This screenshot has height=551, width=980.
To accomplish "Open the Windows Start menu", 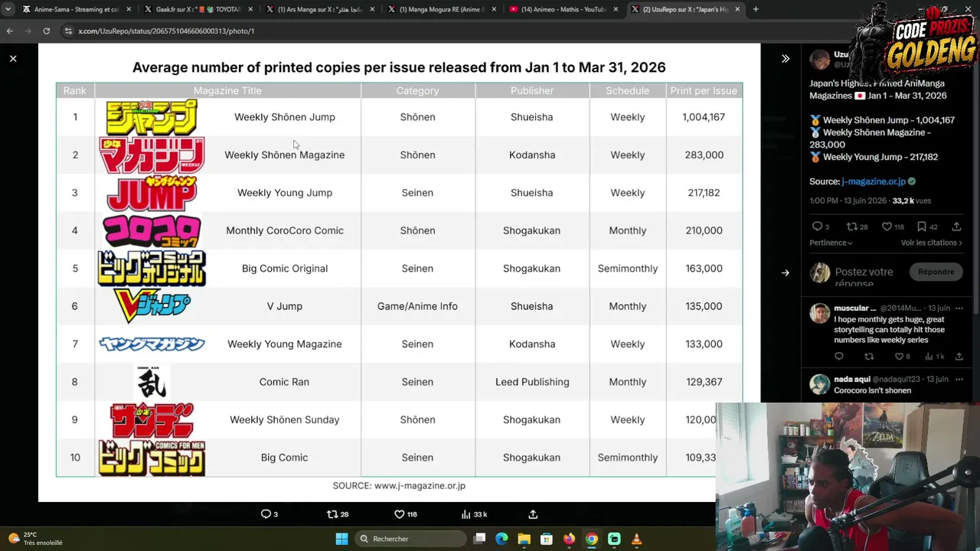I will [342, 539].
